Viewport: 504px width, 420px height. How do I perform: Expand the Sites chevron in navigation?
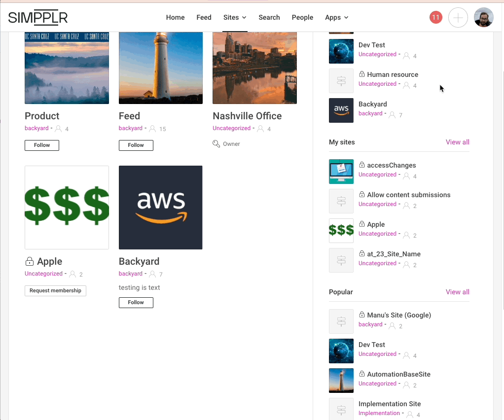[x=244, y=18]
